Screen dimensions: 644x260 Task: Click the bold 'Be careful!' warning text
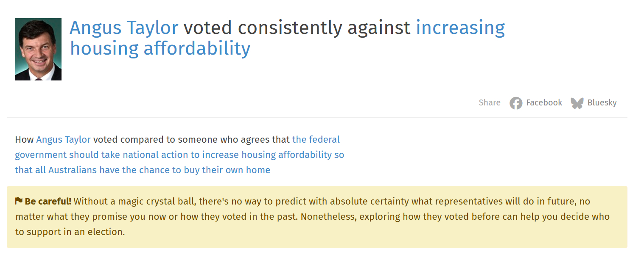[48, 201]
